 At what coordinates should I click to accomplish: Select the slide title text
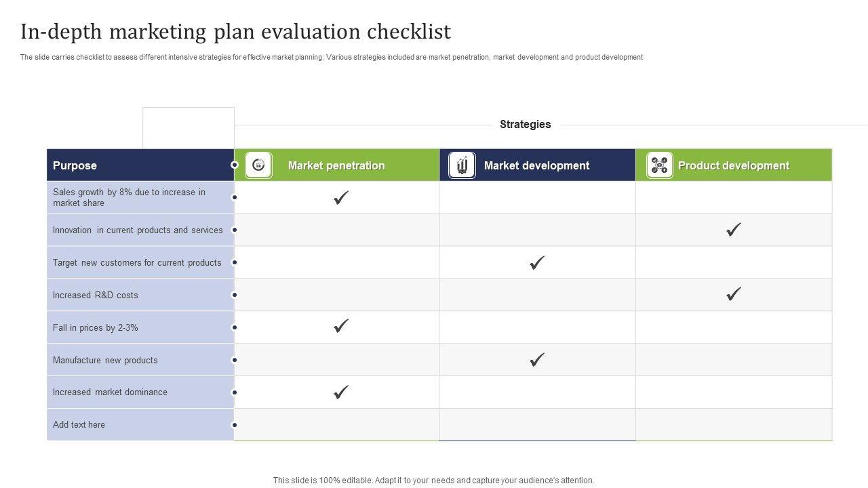point(235,32)
